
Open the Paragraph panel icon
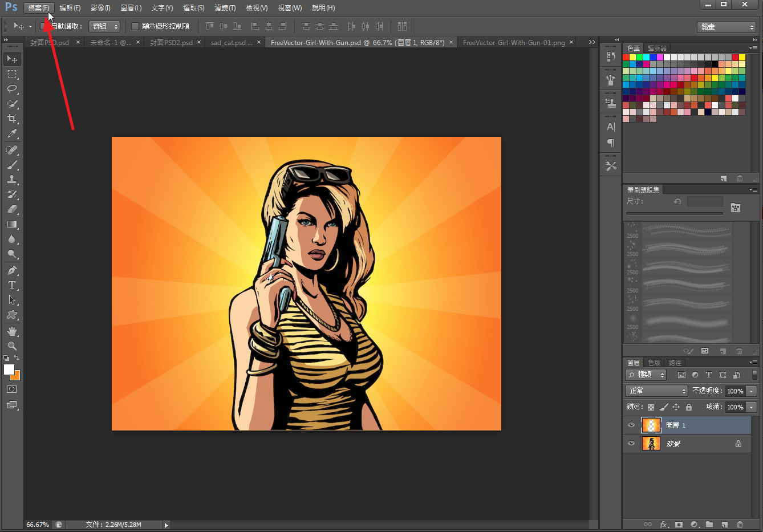[x=611, y=143]
